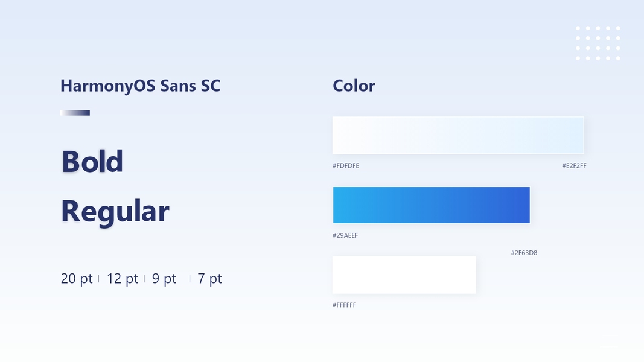Select the light white-to-pale-blue gradient swatch
Image resolution: width=644 pixels, height=362 pixels.
click(x=458, y=136)
